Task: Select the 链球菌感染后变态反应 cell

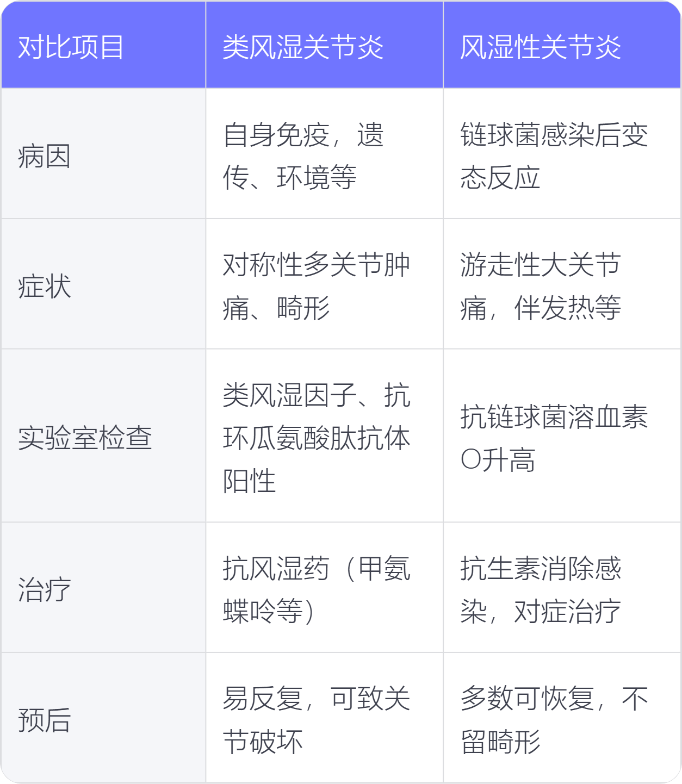Action: 554,156
